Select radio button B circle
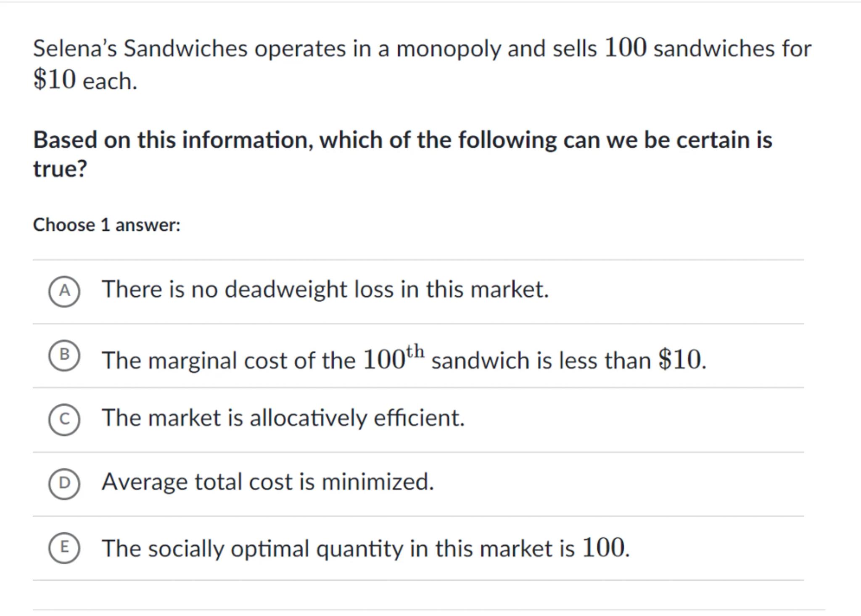 coord(64,356)
